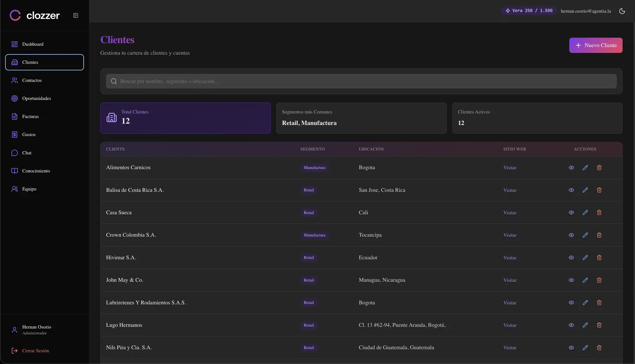This screenshot has height=364, width=635.
Task: Click the Vera 250 / 1.500 credits badge
Action: [x=529, y=11]
